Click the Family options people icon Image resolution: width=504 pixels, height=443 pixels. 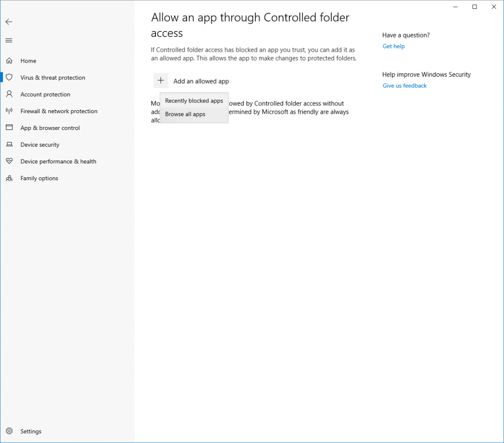coord(9,178)
